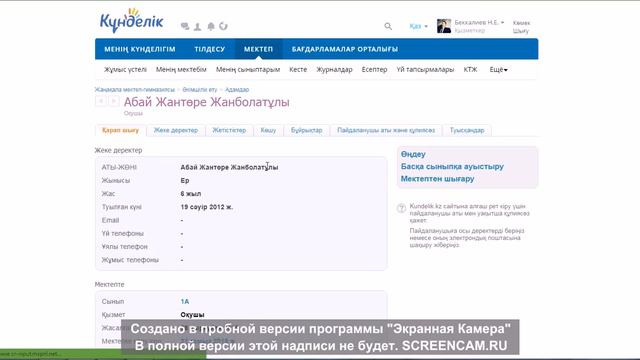Switch to Туысқандар tab
This screenshot has height=360, width=640.
[467, 130]
